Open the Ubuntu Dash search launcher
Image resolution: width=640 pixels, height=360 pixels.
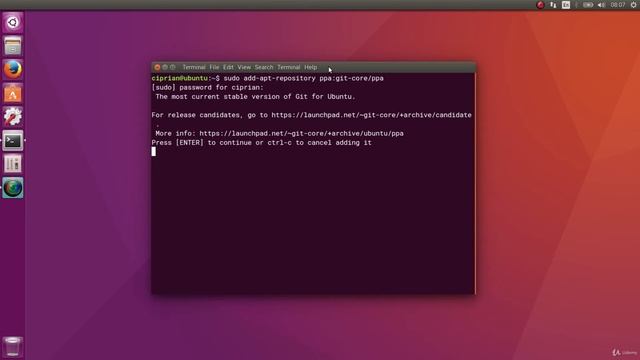pos(13,22)
